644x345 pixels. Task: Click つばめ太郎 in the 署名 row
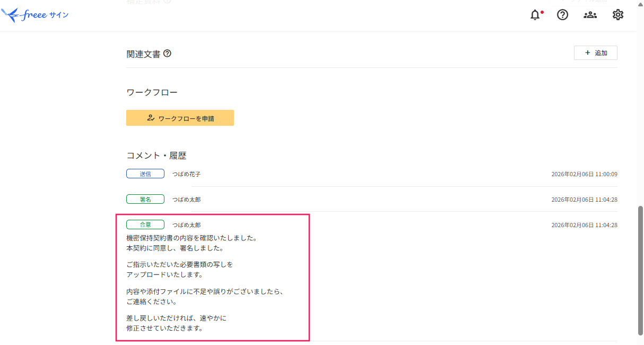186,200
